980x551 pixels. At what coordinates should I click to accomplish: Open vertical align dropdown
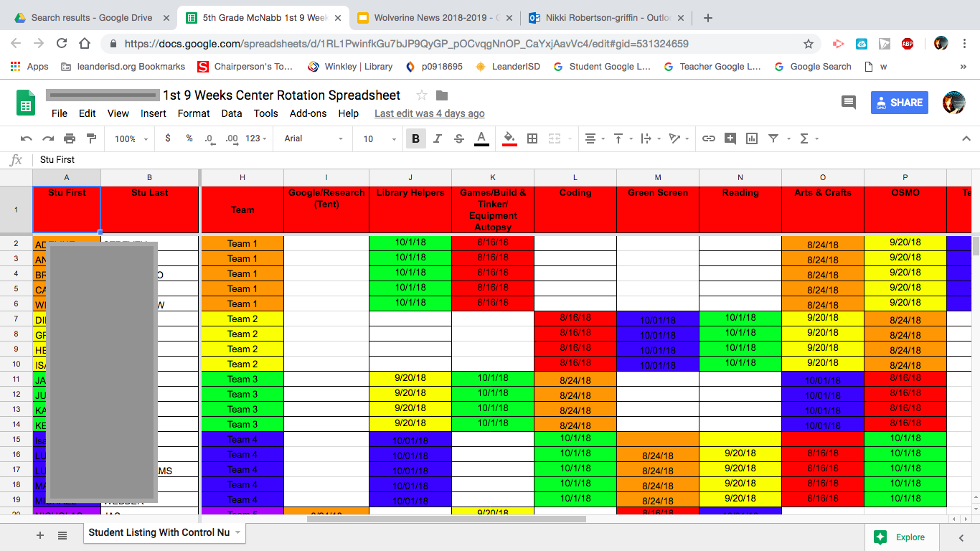click(622, 138)
